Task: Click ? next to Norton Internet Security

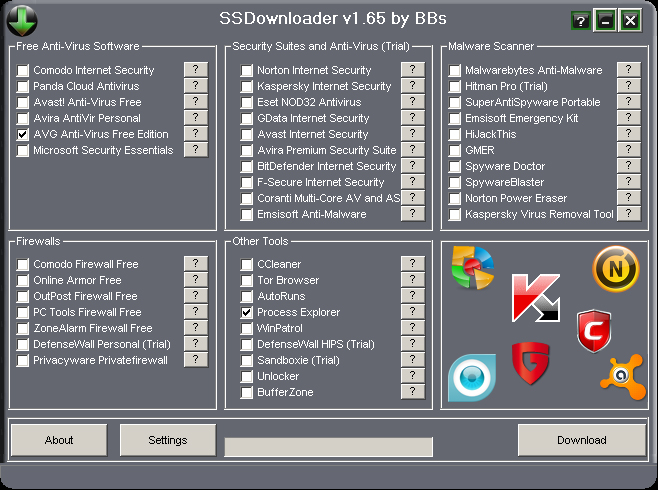Action: pos(412,70)
